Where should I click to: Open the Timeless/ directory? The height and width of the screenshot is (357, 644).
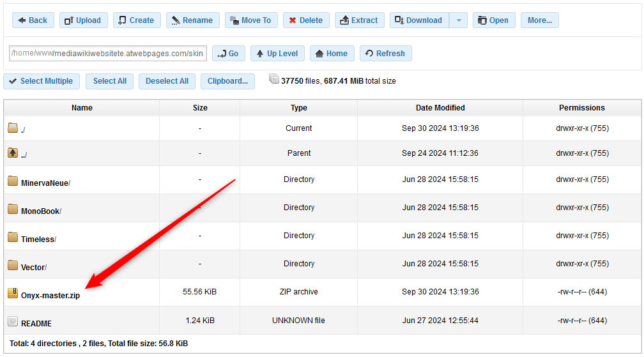pyautogui.click(x=38, y=239)
